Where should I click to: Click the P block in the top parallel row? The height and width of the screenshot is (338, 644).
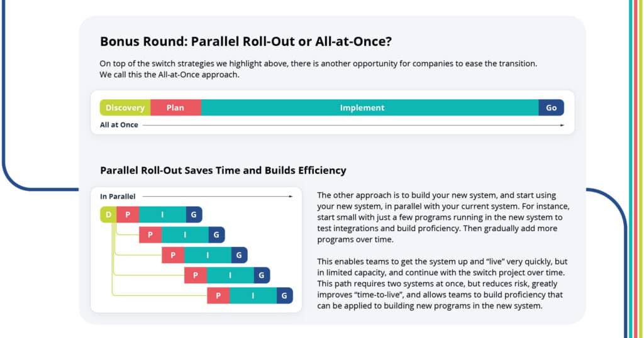(128, 215)
